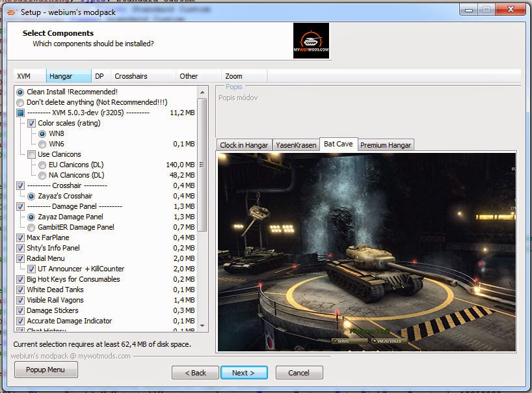Image resolution: width=532 pixels, height=393 pixels.
Task: Select the WN8 rating radio button
Action: pos(42,134)
